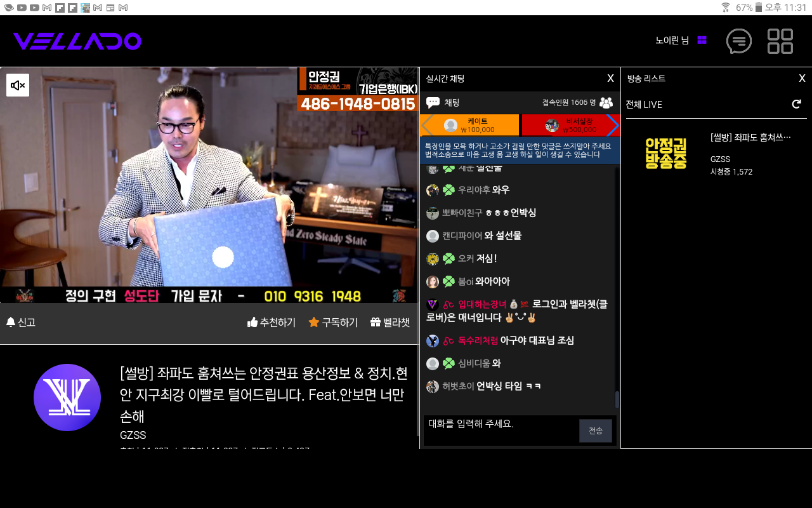812x508 pixels.
Task: Open the four-square grid menu icon
Action: point(780,41)
